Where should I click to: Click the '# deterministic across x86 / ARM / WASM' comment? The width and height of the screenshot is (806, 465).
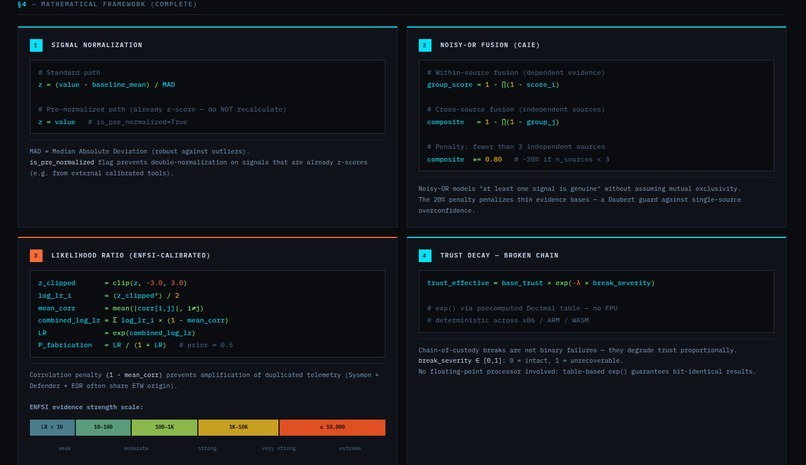(508, 321)
